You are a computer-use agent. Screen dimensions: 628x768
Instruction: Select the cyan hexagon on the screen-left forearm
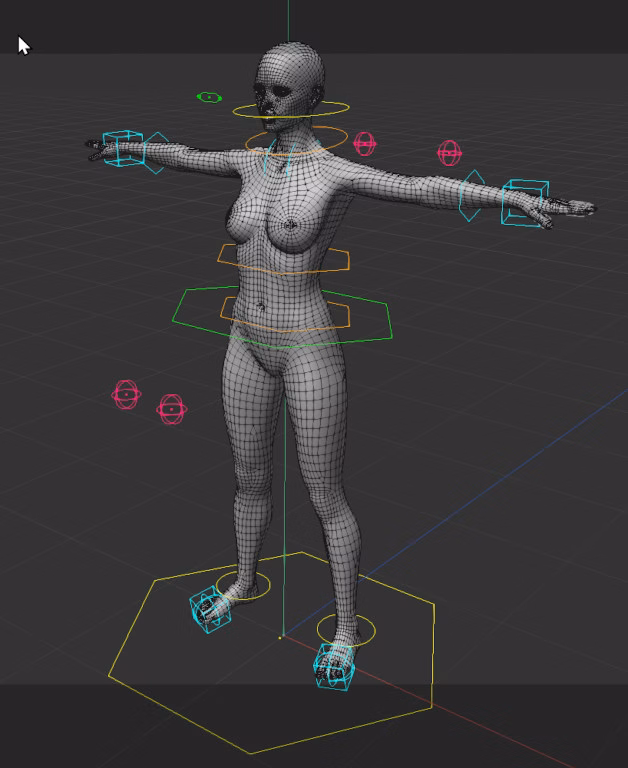tap(157, 153)
